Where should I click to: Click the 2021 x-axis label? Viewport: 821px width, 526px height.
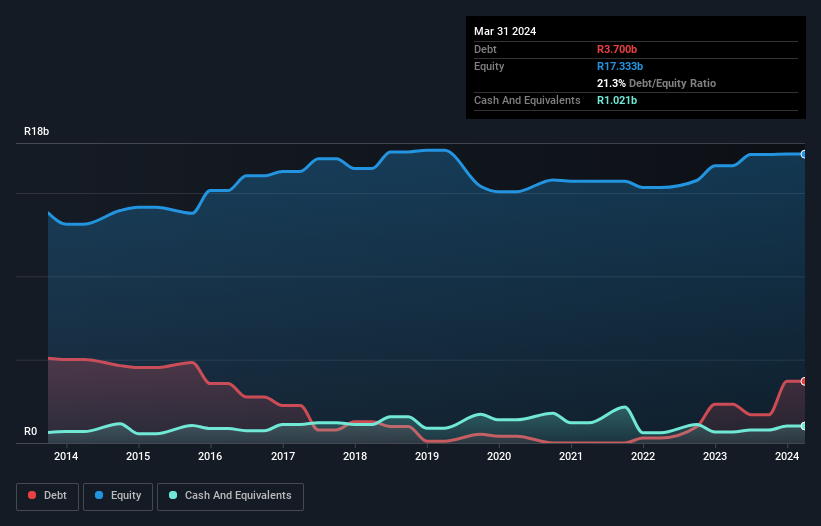571,456
